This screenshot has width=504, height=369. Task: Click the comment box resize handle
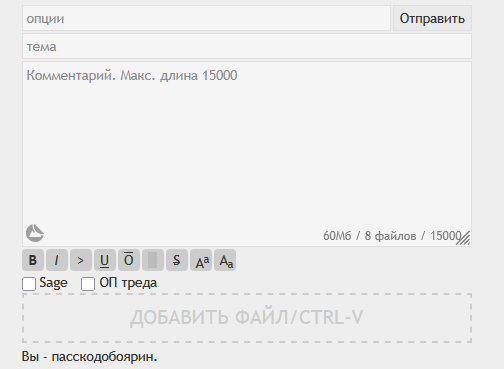pos(463,238)
